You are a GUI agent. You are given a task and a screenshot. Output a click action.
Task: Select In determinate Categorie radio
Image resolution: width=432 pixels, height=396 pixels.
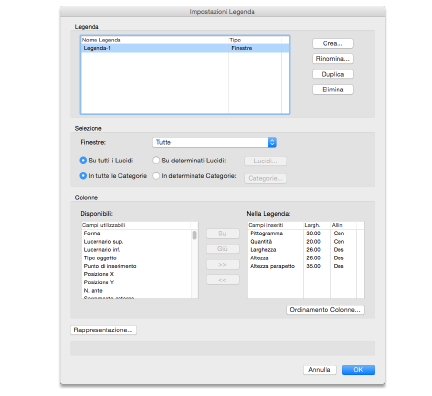tap(156, 176)
